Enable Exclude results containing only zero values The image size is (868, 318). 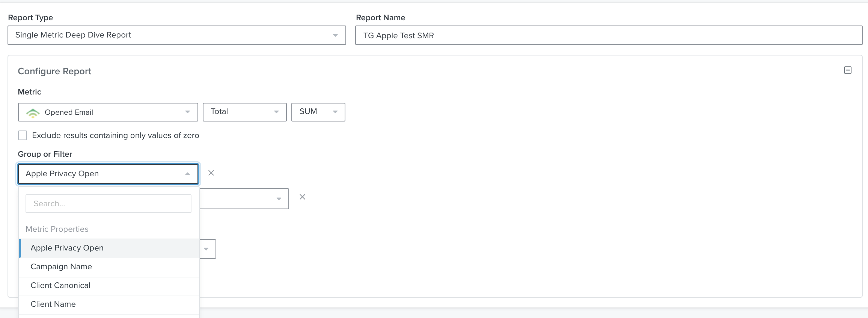23,135
